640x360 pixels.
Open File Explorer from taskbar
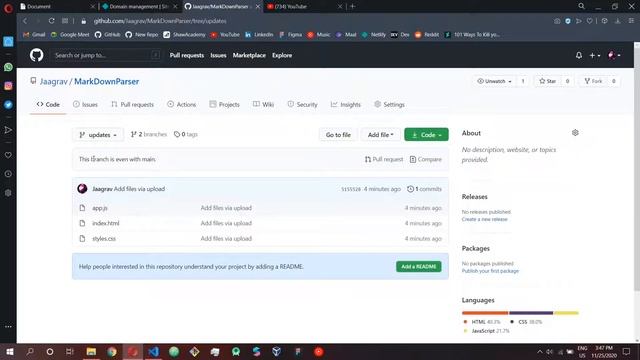point(91,351)
